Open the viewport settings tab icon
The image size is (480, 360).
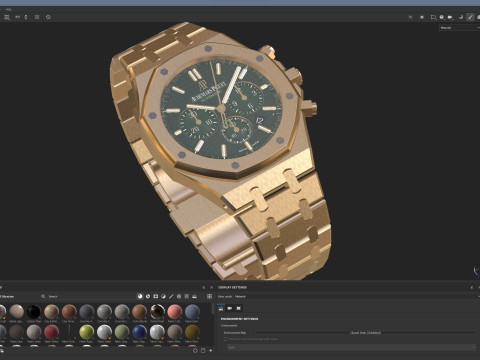(238, 308)
